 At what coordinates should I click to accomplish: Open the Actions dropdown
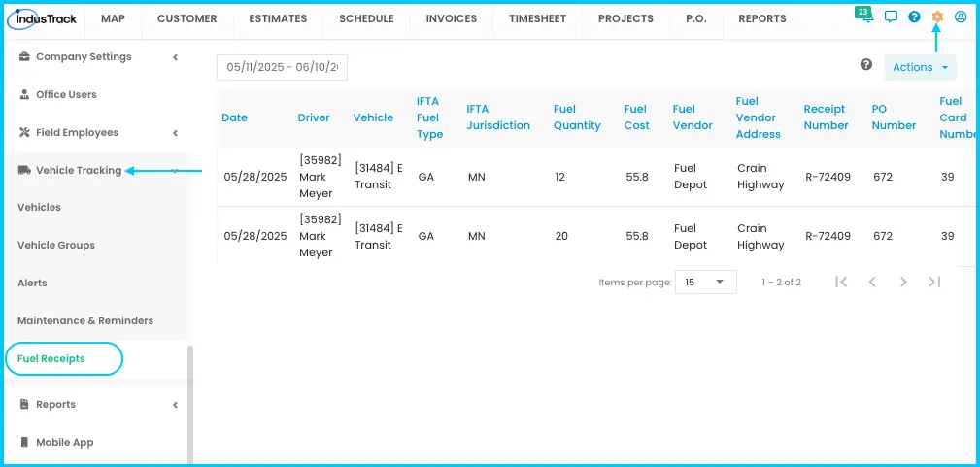point(920,68)
